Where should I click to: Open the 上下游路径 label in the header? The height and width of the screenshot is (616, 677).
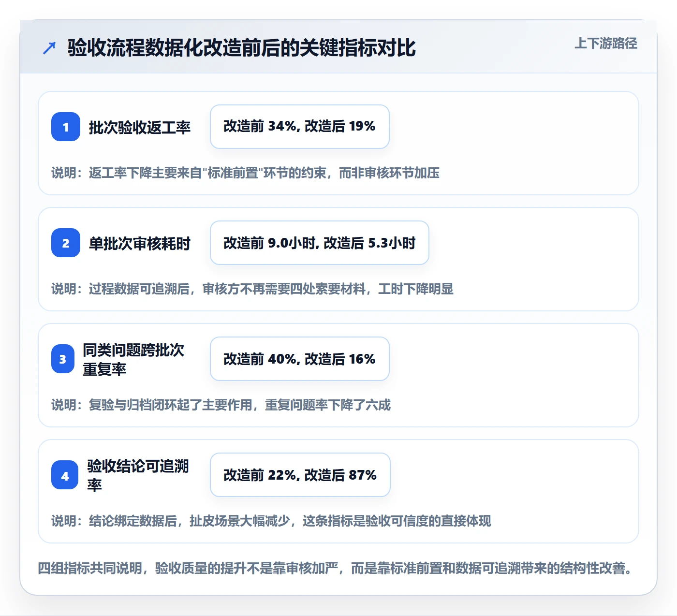pyautogui.click(x=606, y=44)
